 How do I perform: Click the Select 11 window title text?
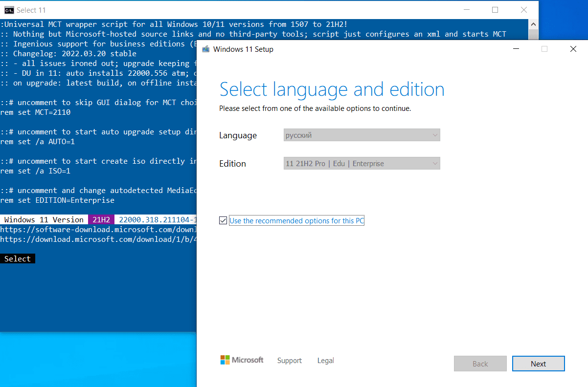point(32,10)
